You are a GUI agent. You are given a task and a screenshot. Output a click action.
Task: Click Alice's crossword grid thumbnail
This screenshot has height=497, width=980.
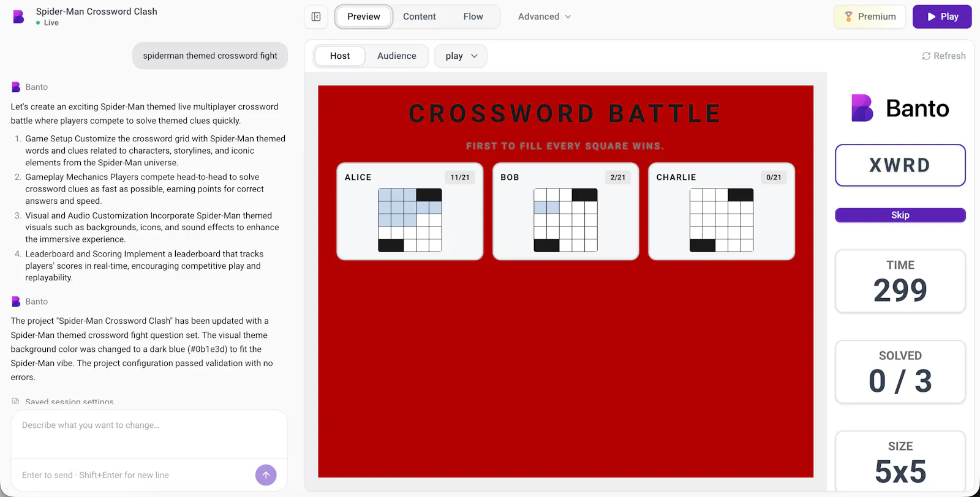pyautogui.click(x=410, y=220)
